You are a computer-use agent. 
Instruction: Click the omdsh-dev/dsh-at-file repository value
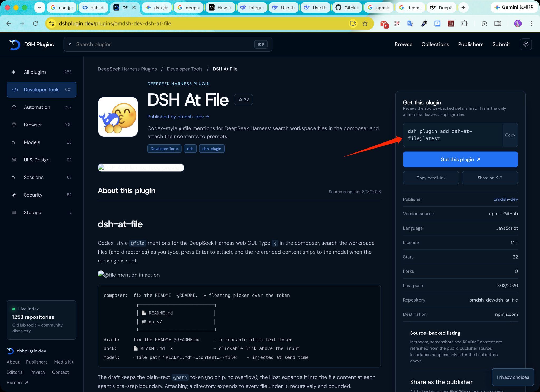[x=493, y=300]
